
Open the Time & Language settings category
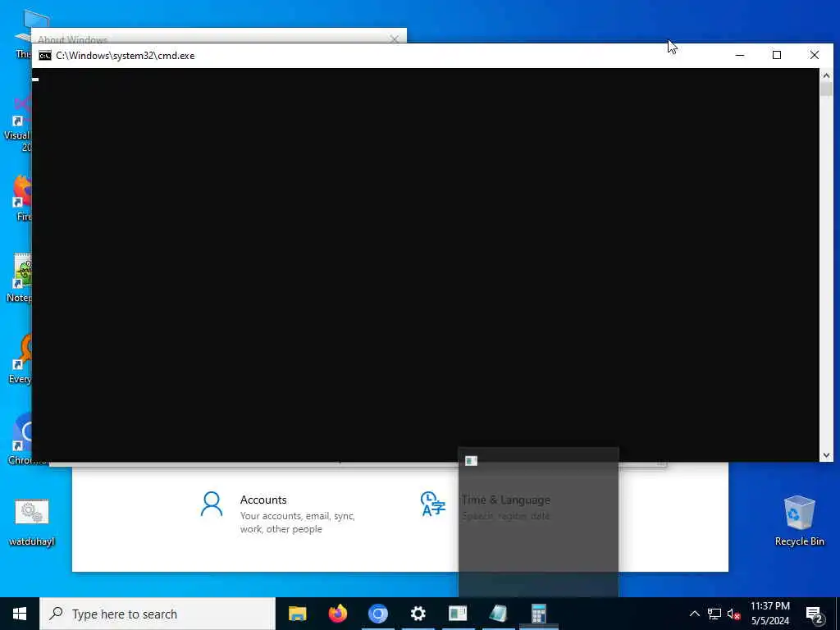486,507
